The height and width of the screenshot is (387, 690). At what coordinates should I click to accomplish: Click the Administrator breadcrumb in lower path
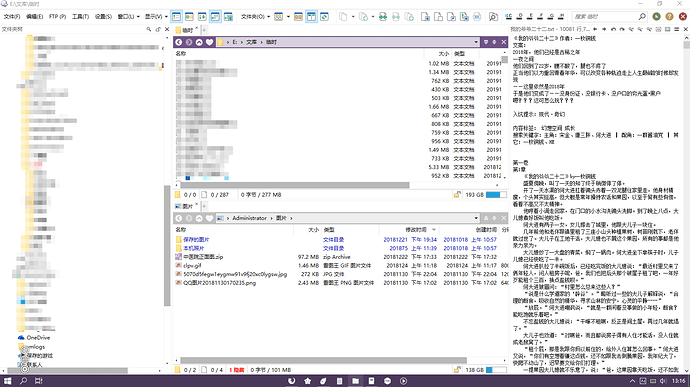[250, 218]
